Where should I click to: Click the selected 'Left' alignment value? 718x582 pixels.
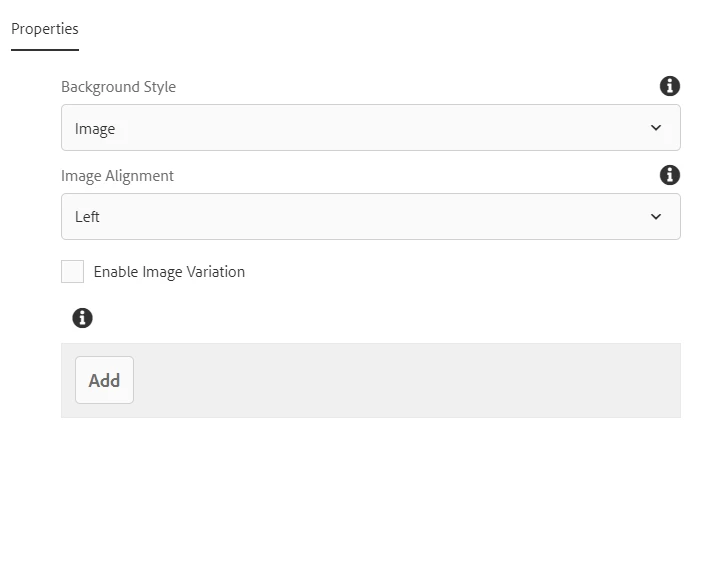click(x=87, y=217)
